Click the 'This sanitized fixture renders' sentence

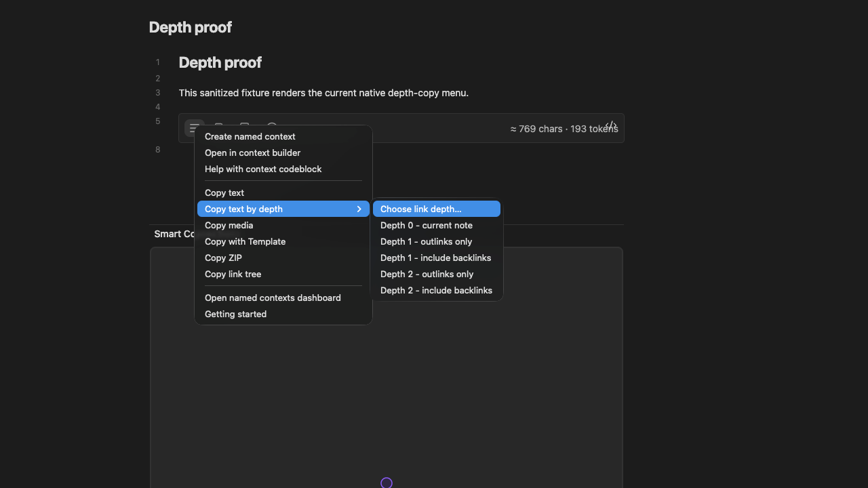click(x=323, y=93)
